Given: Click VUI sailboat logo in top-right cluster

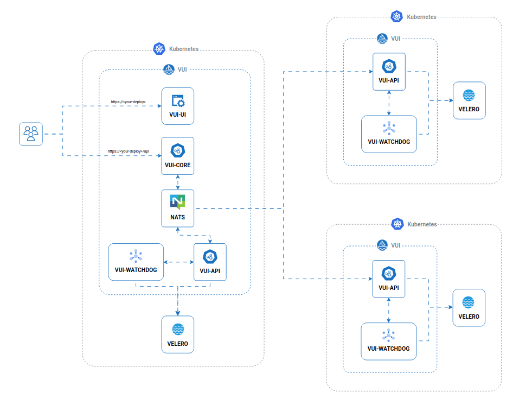Looking at the screenshot, I should (382, 39).
